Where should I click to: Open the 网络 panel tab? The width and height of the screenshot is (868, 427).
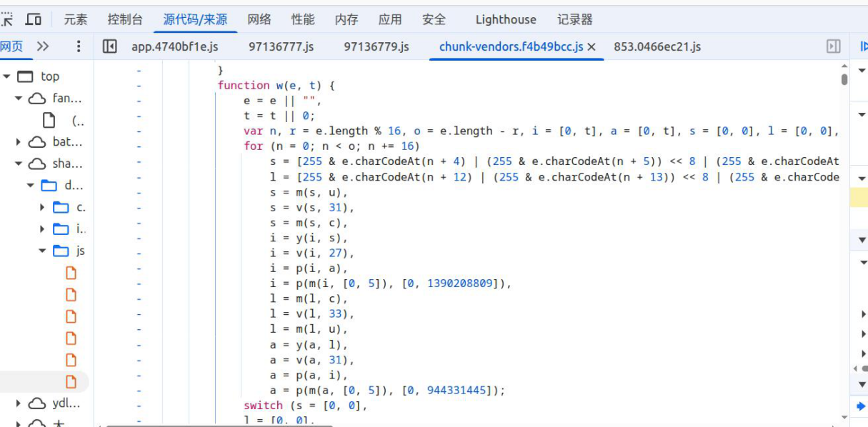pyautogui.click(x=259, y=20)
